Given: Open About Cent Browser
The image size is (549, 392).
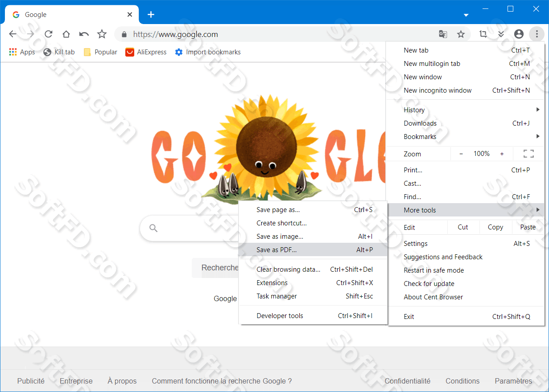Looking at the screenshot, I should point(467,297).
